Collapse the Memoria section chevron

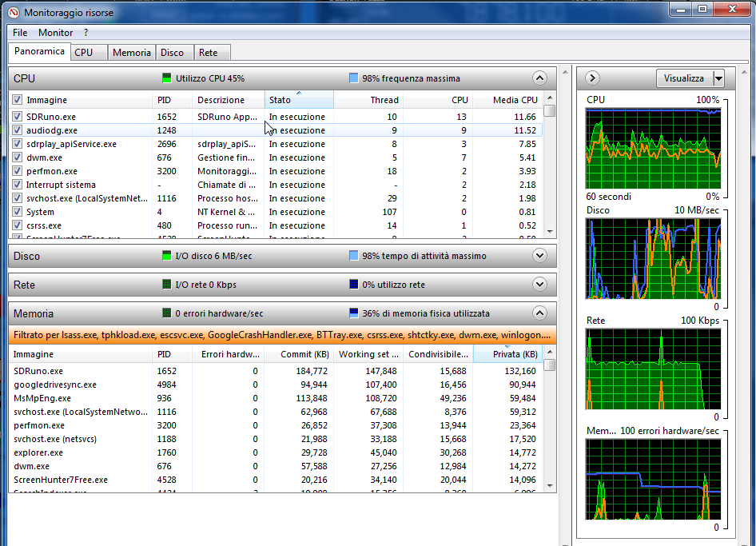click(539, 313)
